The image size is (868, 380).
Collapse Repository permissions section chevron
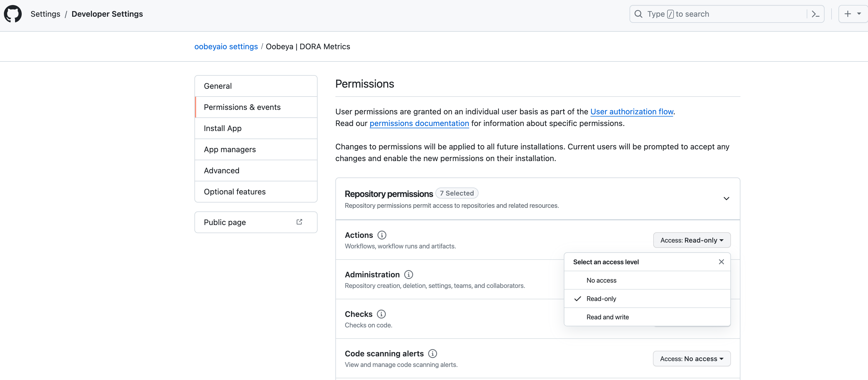726,199
